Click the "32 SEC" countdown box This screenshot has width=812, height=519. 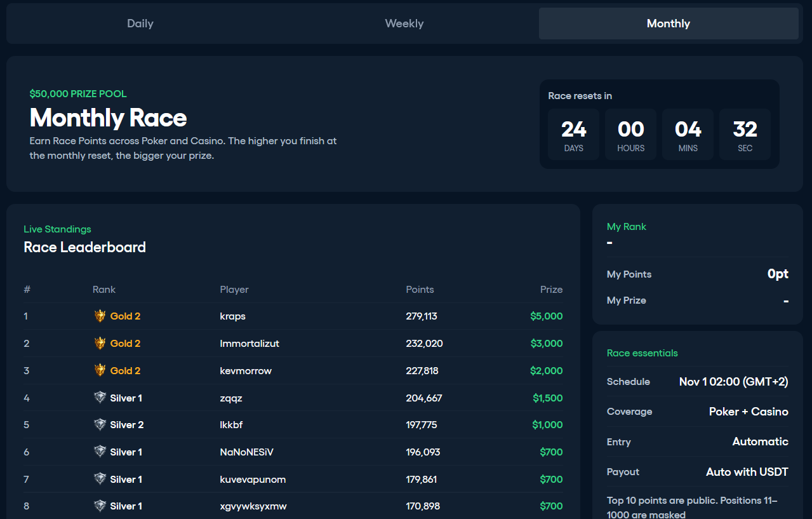click(745, 134)
